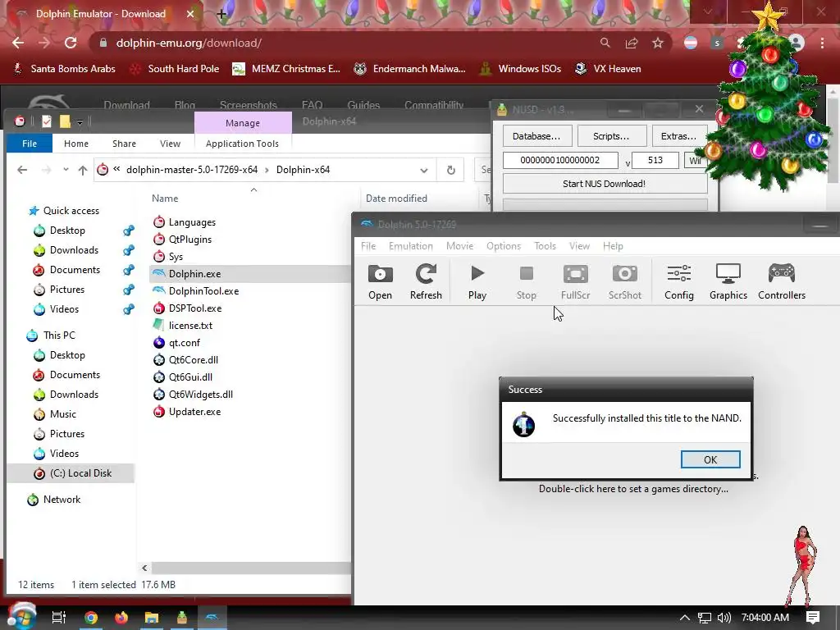
Task: Click Explorer's refresh button
Action: 450,171
